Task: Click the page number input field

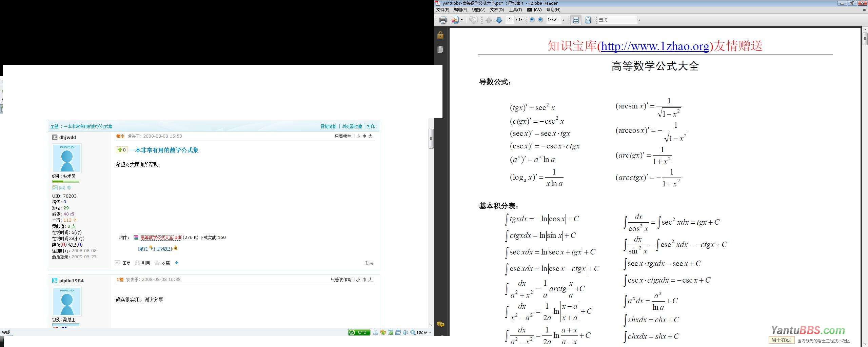Action: (x=510, y=20)
